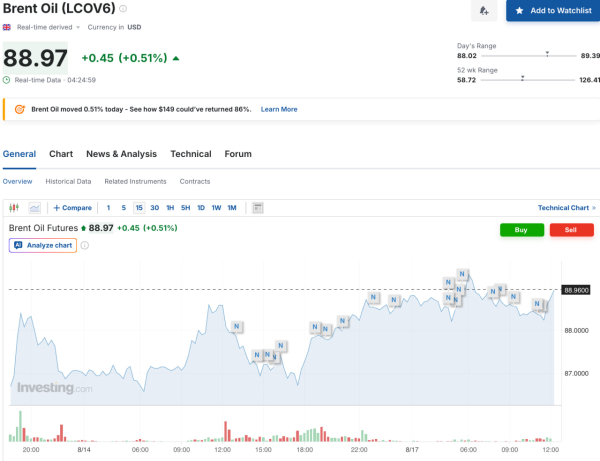Viewport: 600px width, 461px height.
Task: Click info icon next to Analyze chart
Action: (x=85, y=245)
